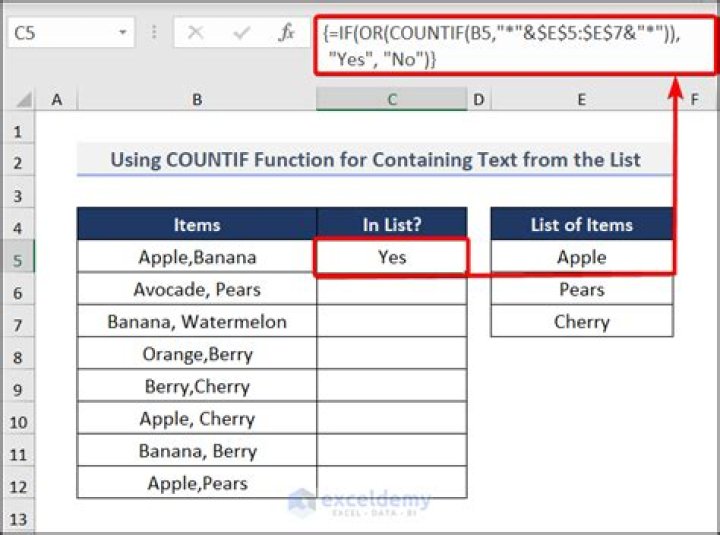Select column F header
720x535 pixels.
(695, 99)
